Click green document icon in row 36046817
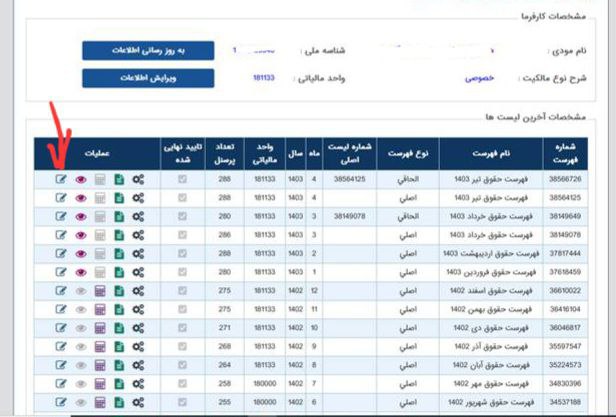Image resolution: width=616 pixels, height=417 pixels. tap(119, 328)
